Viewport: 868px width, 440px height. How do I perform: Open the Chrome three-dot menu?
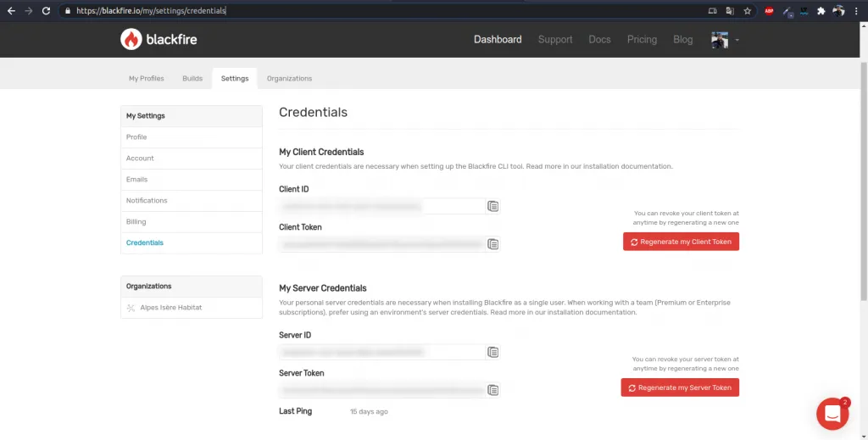[x=857, y=11]
